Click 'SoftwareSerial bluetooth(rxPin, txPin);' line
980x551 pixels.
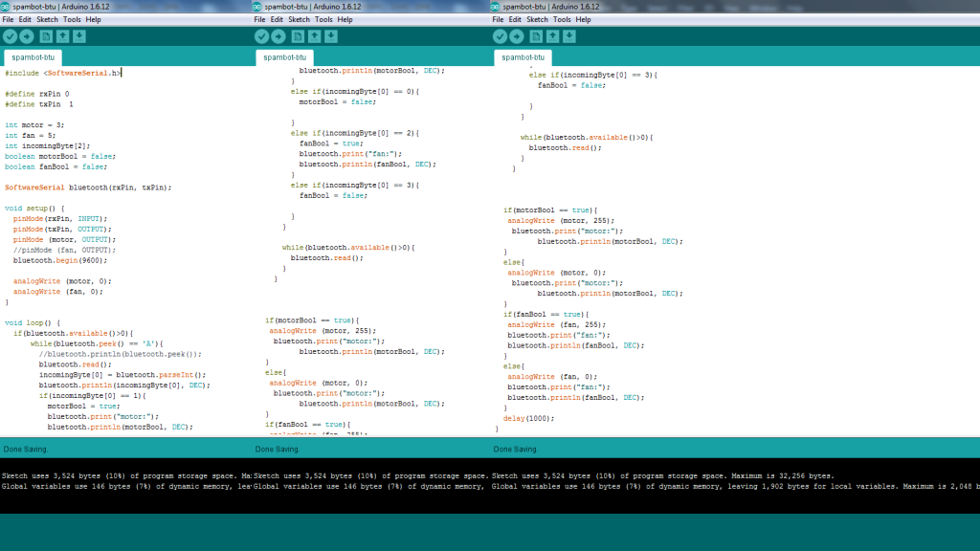[88, 187]
